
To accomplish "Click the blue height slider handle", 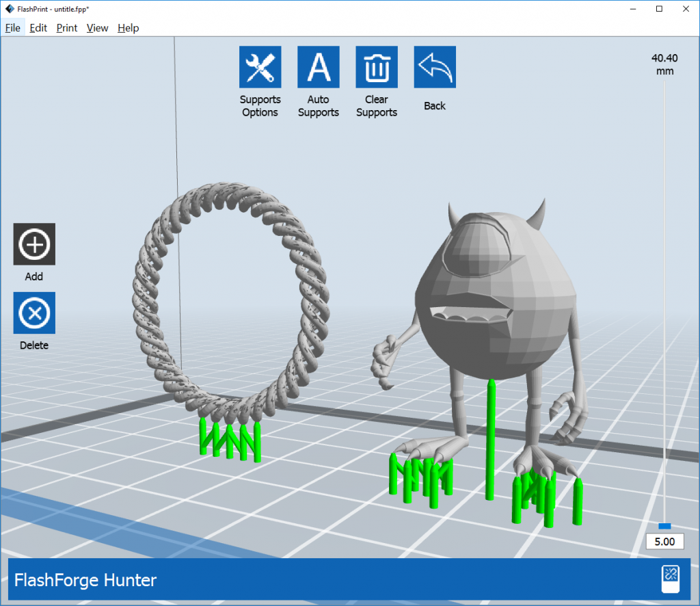I will pyautogui.click(x=664, y=526).
